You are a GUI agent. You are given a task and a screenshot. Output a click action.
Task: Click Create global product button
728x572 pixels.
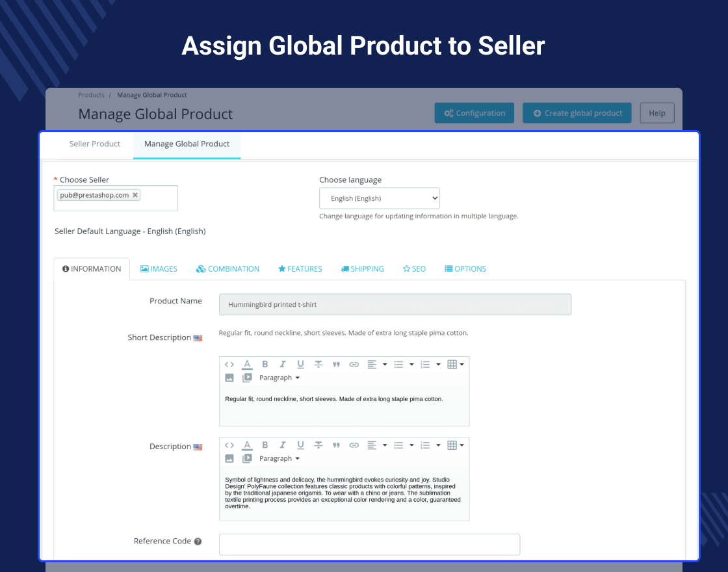[x=577, y=113]
